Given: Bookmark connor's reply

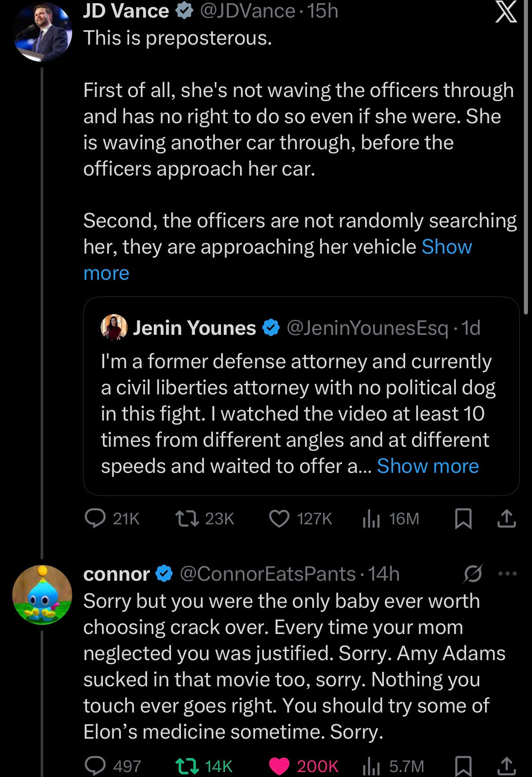Looking at the screenshot, I should (x=463, y=766).
